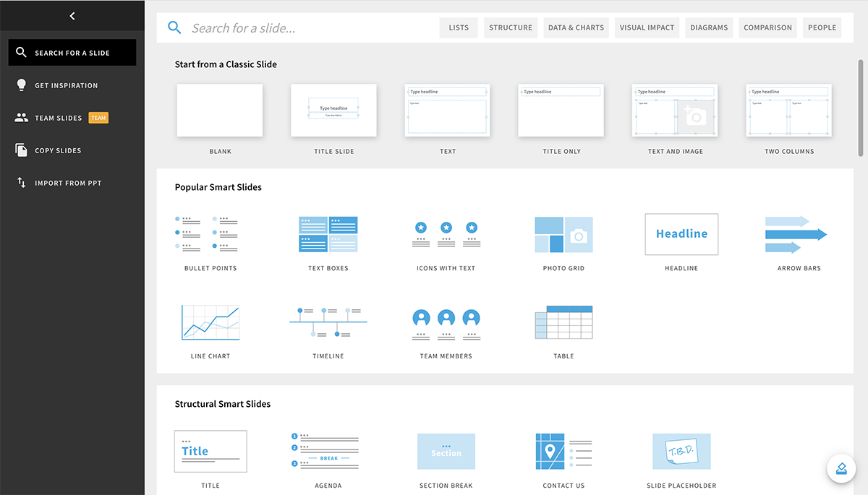Choose the Blank slide template
Viewport: 868px width, 495px height.
point(220,110)
